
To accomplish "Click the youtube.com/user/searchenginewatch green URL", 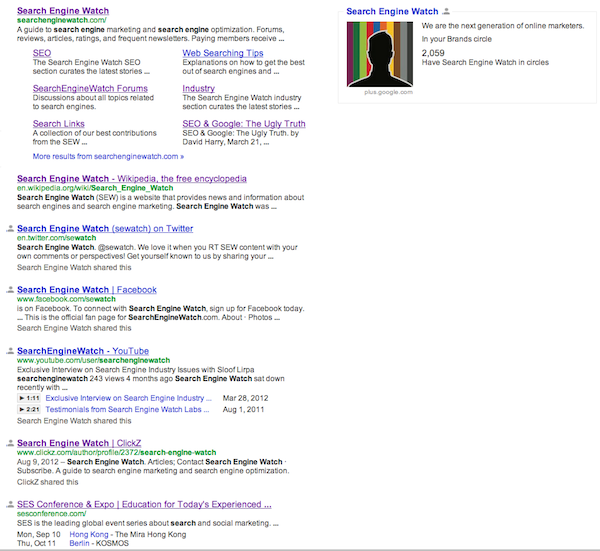I will tap(93, 360).
